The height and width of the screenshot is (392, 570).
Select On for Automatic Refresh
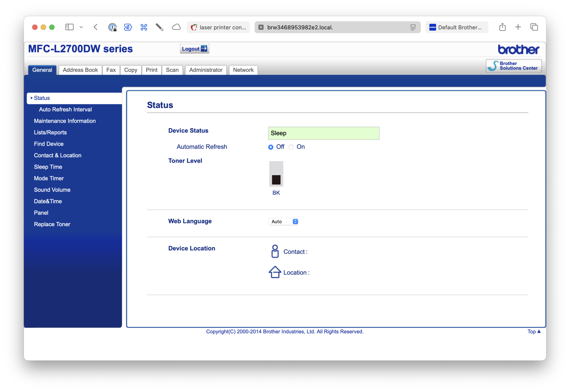click(x=291, y=147)
